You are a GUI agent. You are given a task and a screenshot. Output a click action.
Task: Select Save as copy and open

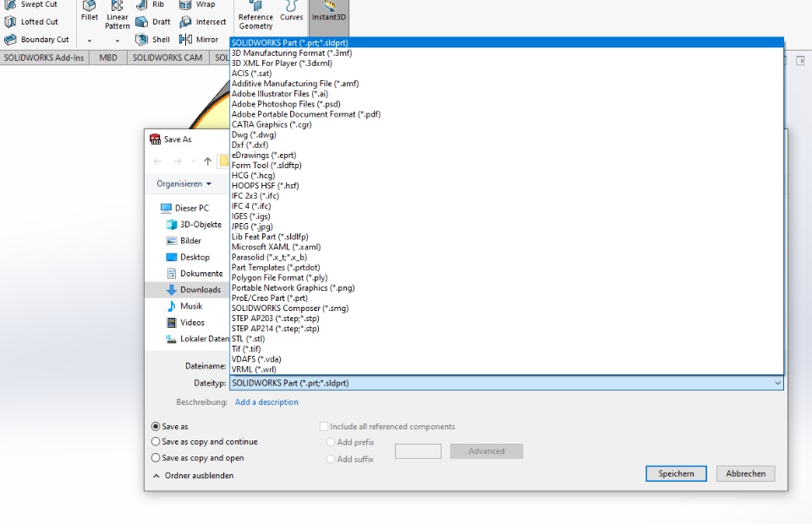(x=156, y=458)
